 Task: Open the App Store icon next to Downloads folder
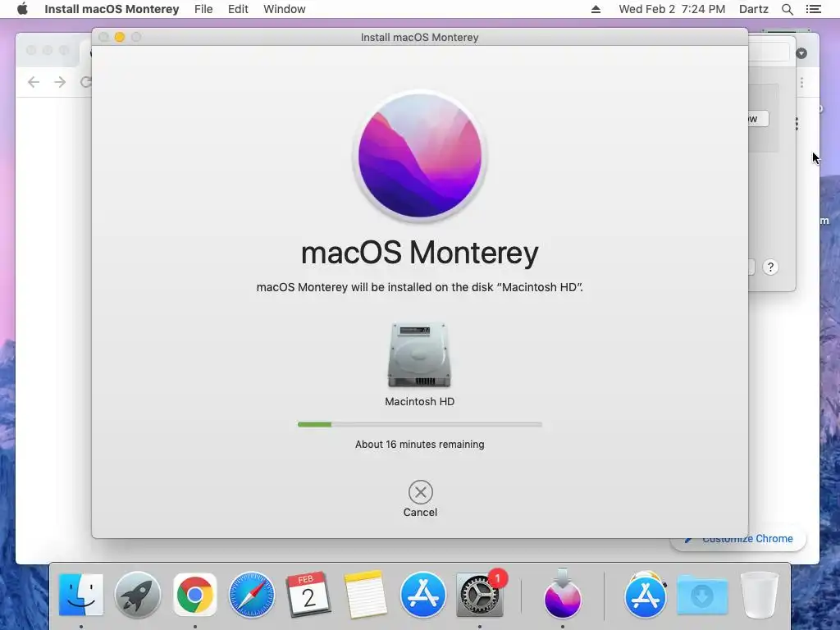pyautogui.click(x=646, y=595)
